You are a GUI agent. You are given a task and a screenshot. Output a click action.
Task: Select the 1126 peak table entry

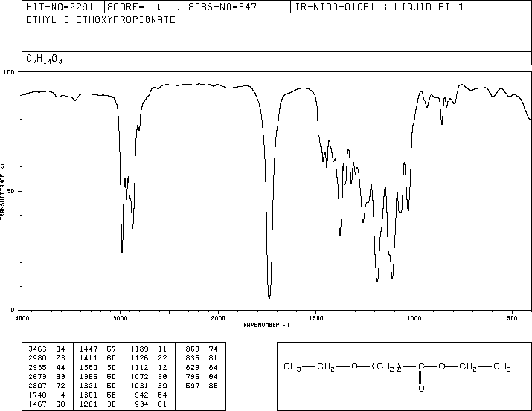point(149,358)
